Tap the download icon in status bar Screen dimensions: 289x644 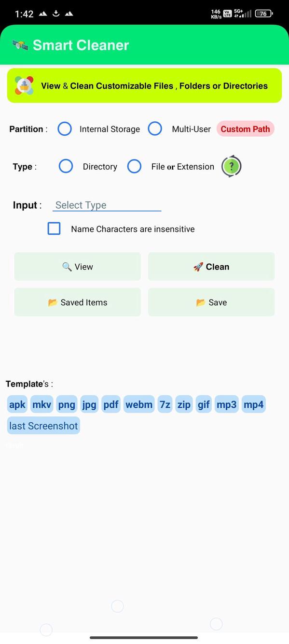[56, 14]
